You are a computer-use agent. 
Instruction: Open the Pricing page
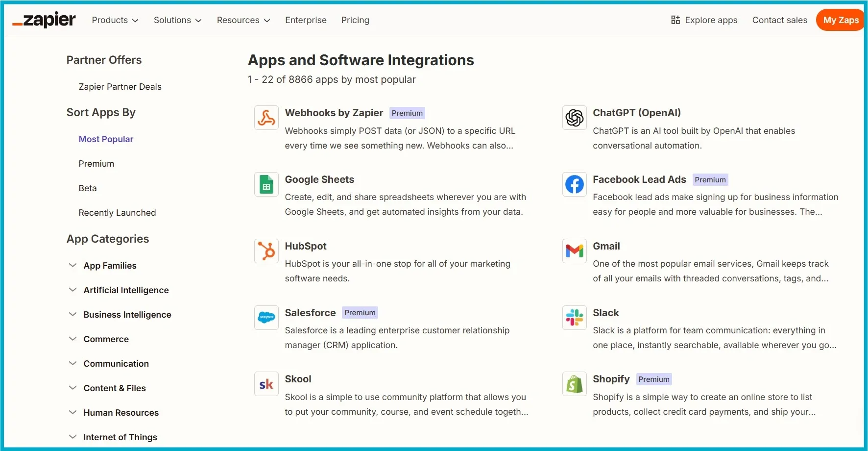click(x=355, y=20)
